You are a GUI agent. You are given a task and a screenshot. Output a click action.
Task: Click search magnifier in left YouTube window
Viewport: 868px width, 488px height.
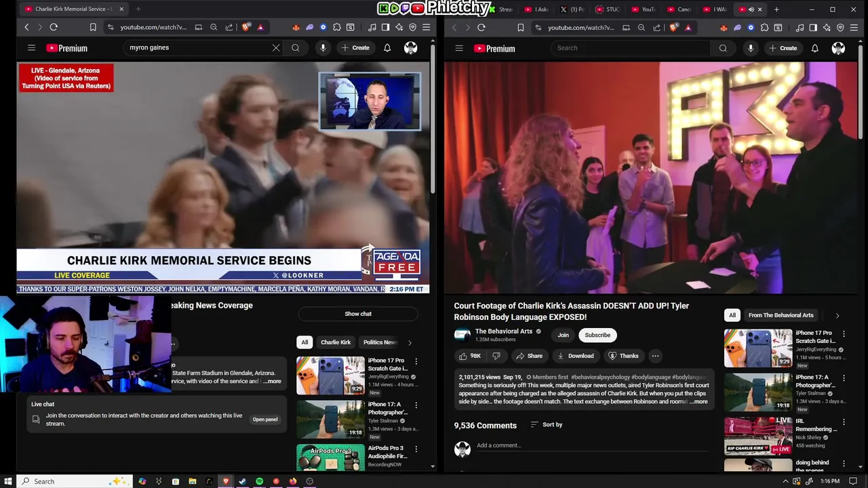(x=296, y=48)
